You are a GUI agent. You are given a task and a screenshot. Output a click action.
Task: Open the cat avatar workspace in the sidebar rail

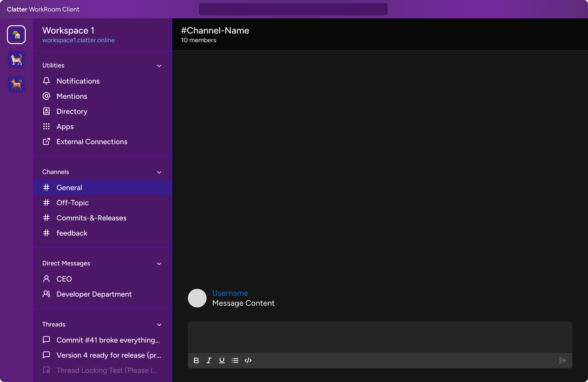tap(16, 60)
